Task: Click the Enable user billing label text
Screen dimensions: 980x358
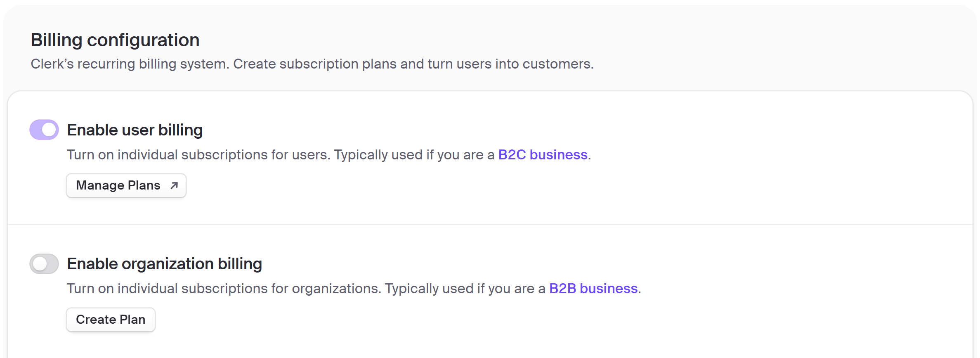Action: (135, 130)
